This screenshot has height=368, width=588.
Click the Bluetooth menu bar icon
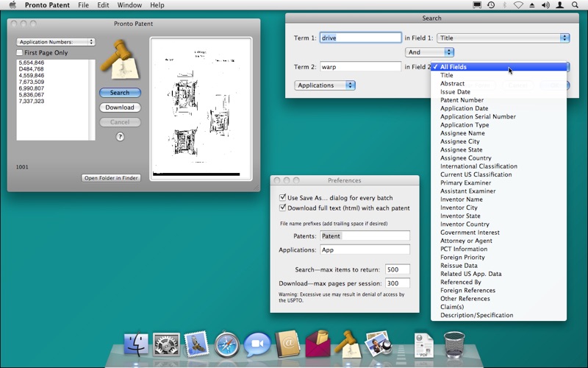click(x=504, y=5)
